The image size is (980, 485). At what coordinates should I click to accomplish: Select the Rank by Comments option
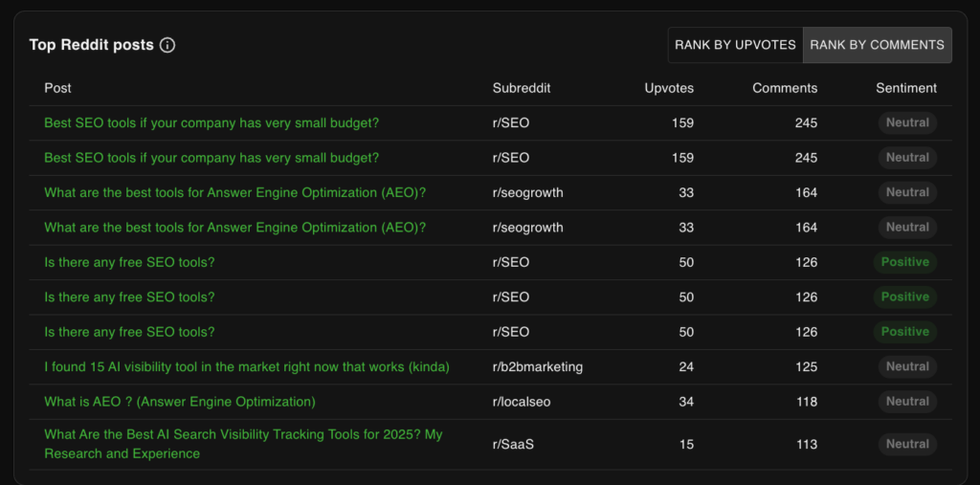coord(877,45)
